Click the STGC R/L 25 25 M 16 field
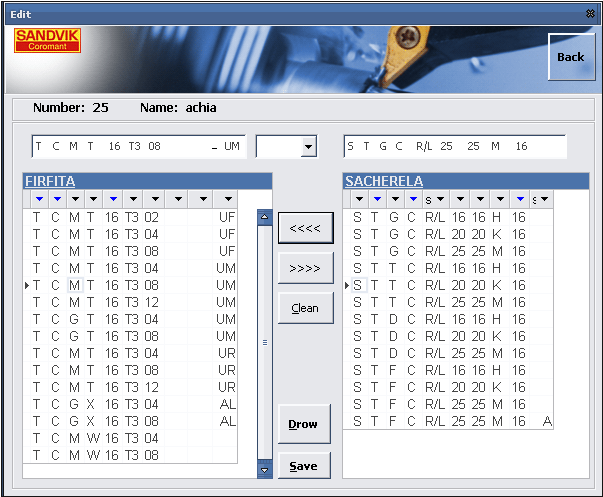Screen dimensions: 603x497 coord(453,147)
